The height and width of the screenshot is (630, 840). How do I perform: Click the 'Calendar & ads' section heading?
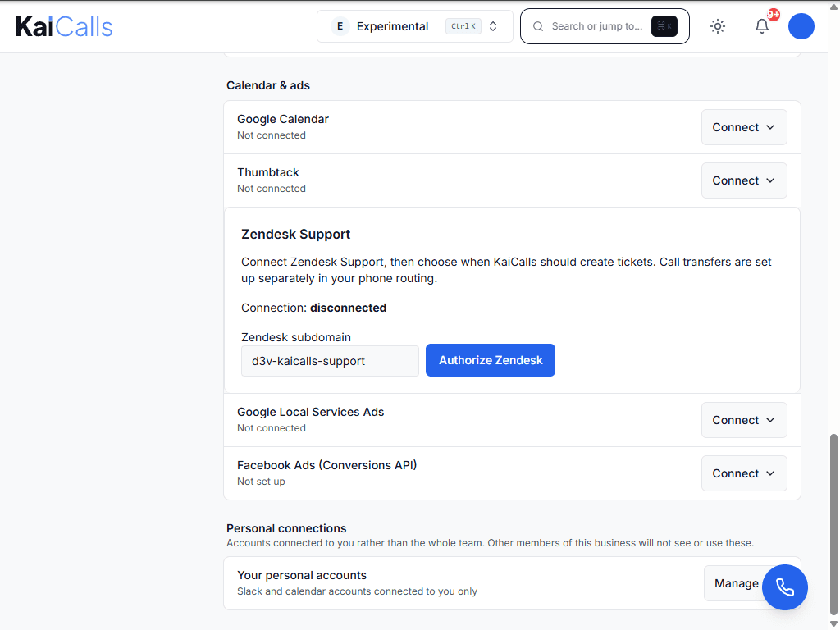pos(268,85)
